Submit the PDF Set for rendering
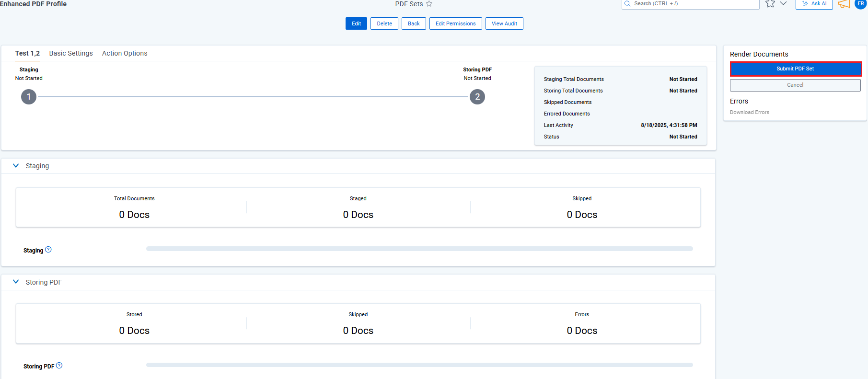The height and width of the screenshot is (379, 868). [795, 69]
